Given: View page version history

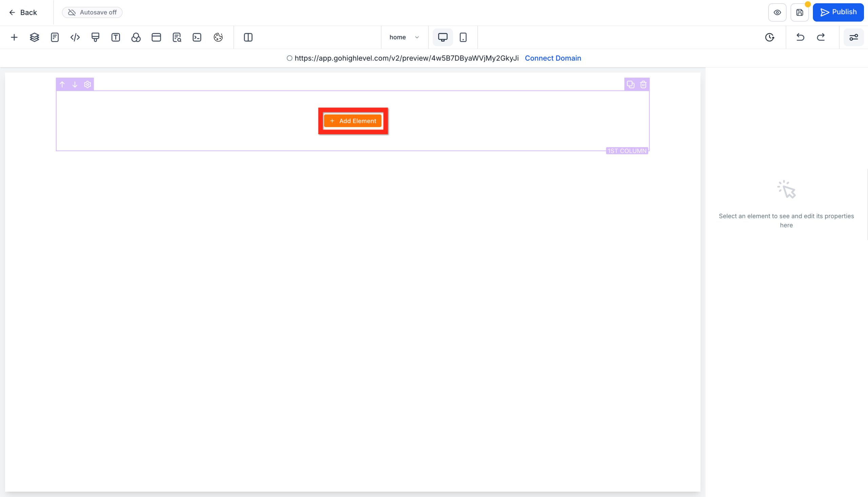Looking at the screenshot, I should tap(769, 37).
